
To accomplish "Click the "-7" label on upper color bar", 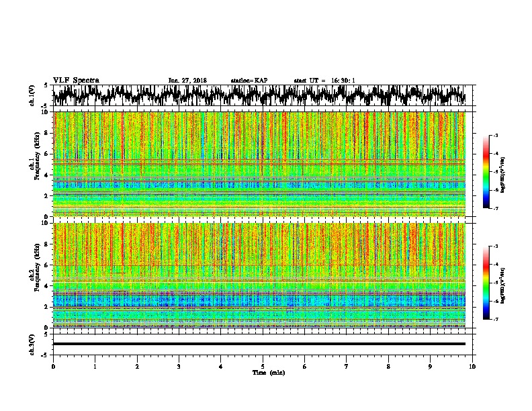I will [495, 208].
